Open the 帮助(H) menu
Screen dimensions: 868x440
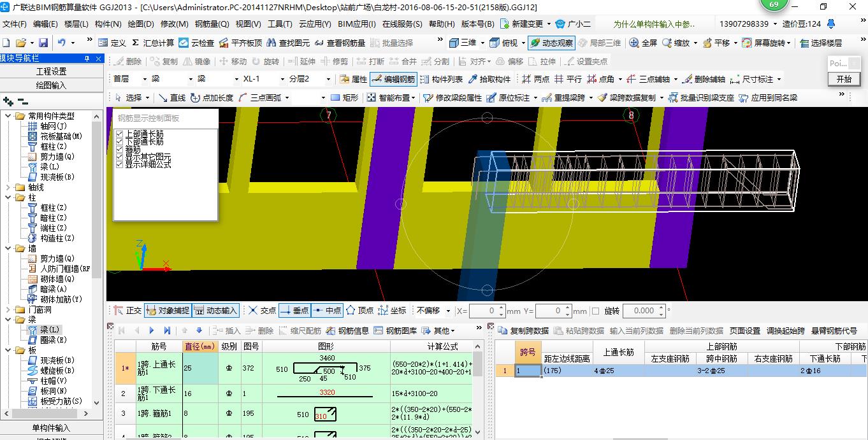[x=442, y=24]
